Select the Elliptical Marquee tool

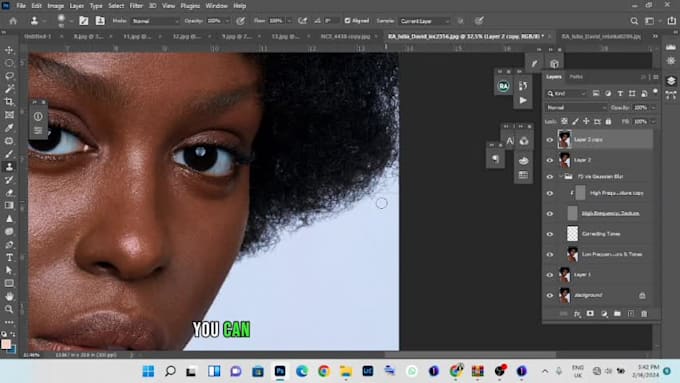(x=9, y=63)
